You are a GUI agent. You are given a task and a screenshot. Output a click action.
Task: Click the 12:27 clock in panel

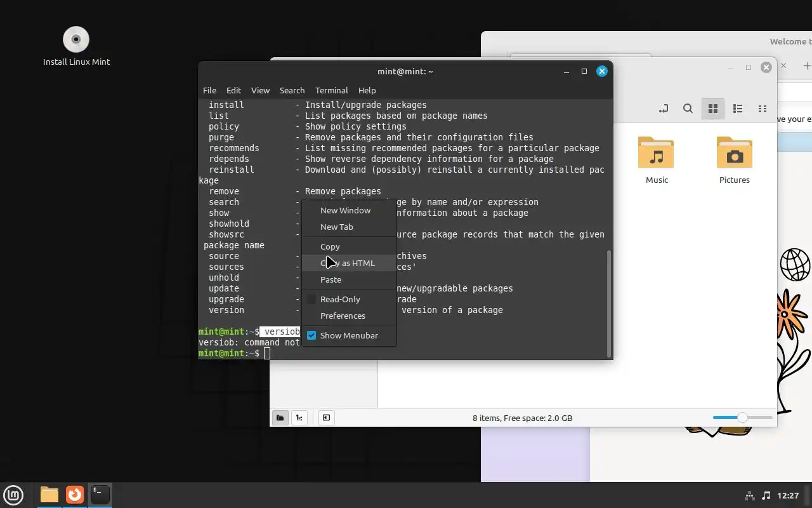pos(788,495)
